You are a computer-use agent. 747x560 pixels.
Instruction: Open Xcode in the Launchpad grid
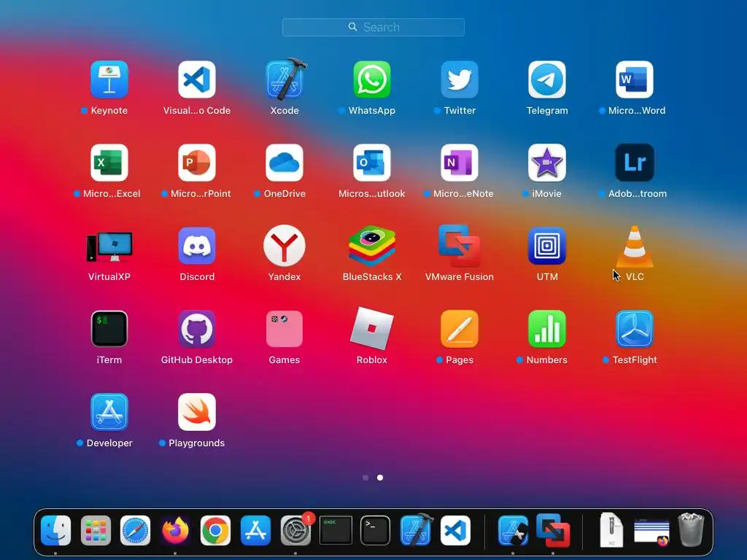pos(285,79)
